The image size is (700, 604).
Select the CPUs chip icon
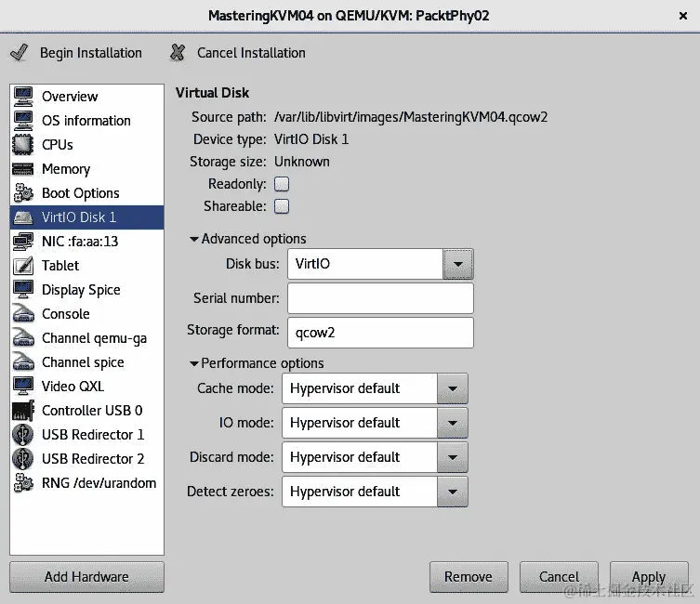pyautogui.click(x=23, y=145)
